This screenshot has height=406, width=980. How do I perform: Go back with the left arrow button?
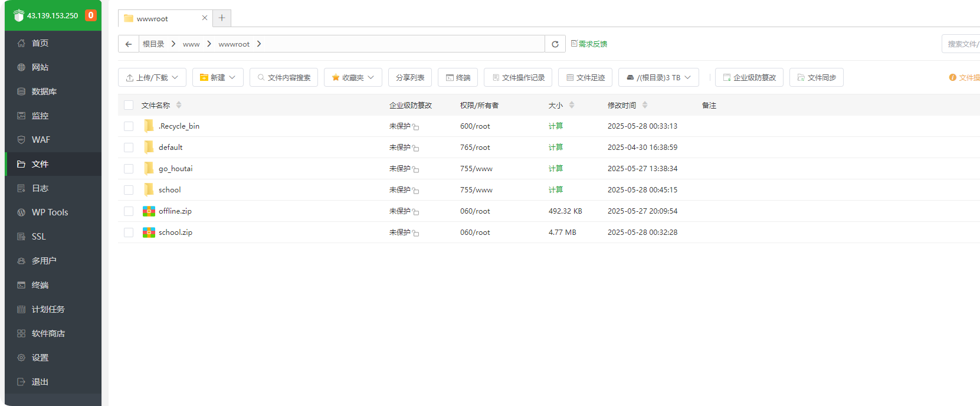129,44
